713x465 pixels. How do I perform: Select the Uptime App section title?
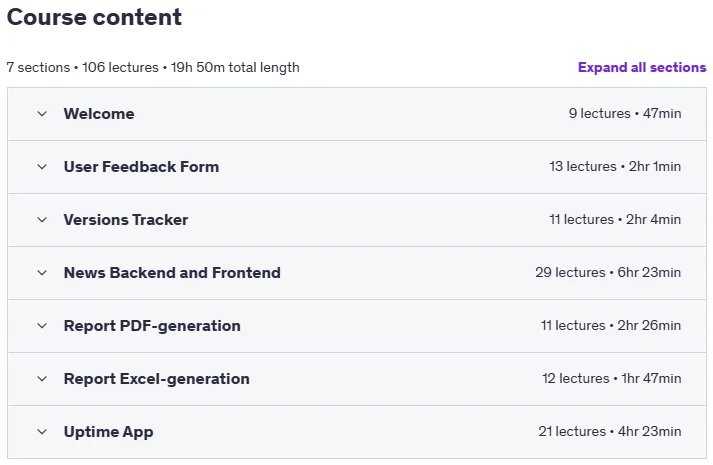(x=108, y=432)
